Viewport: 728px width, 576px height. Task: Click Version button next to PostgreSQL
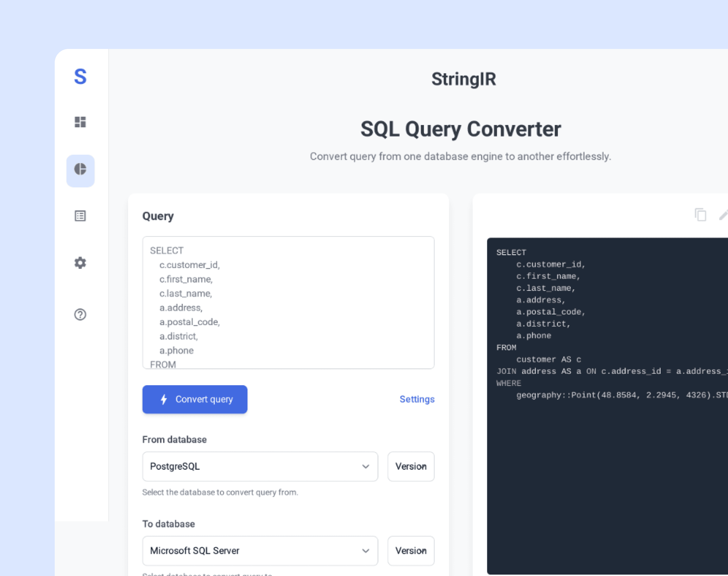[411, 466]
